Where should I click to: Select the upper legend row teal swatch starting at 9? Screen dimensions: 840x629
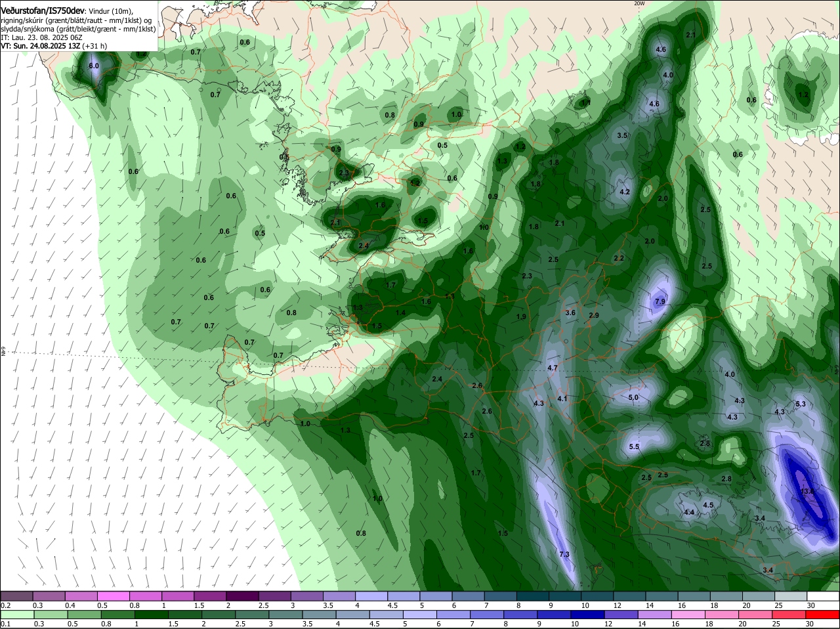[x=565, y=596]
